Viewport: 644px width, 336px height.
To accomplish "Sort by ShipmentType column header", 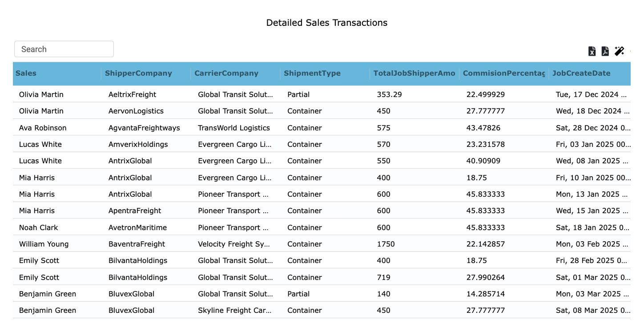I will 310,73.
